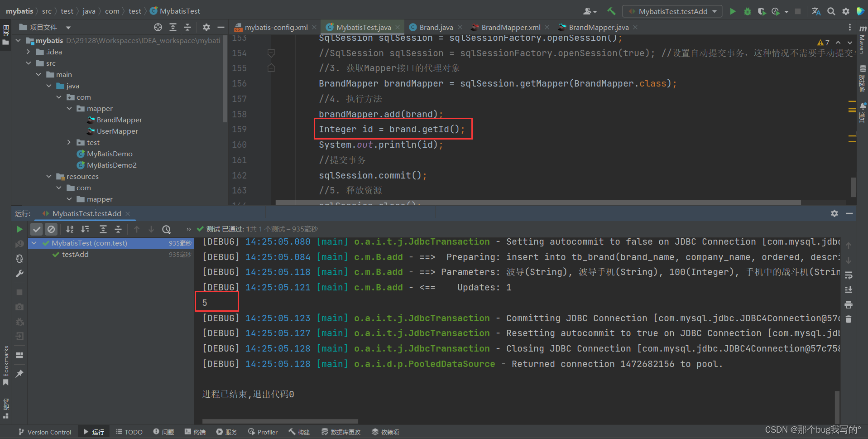Rerun tests with the run panel play icon

pos(19,229)
